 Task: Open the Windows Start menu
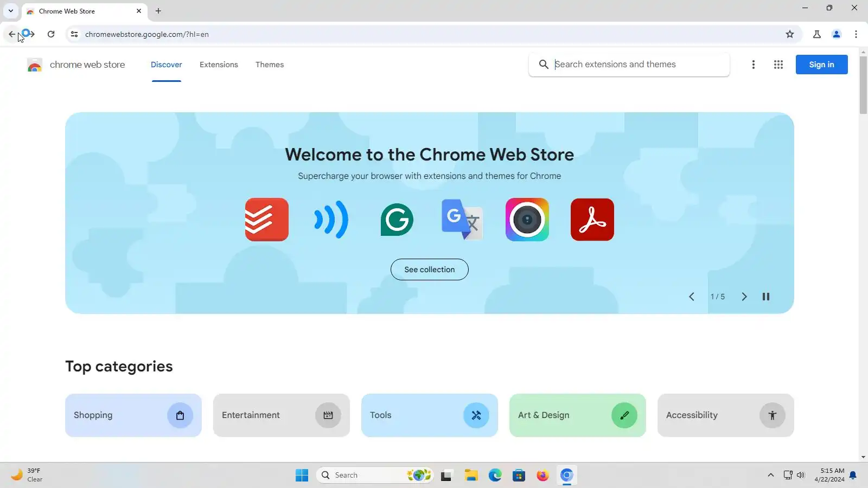pyautogui.click(x=302, y=476)
